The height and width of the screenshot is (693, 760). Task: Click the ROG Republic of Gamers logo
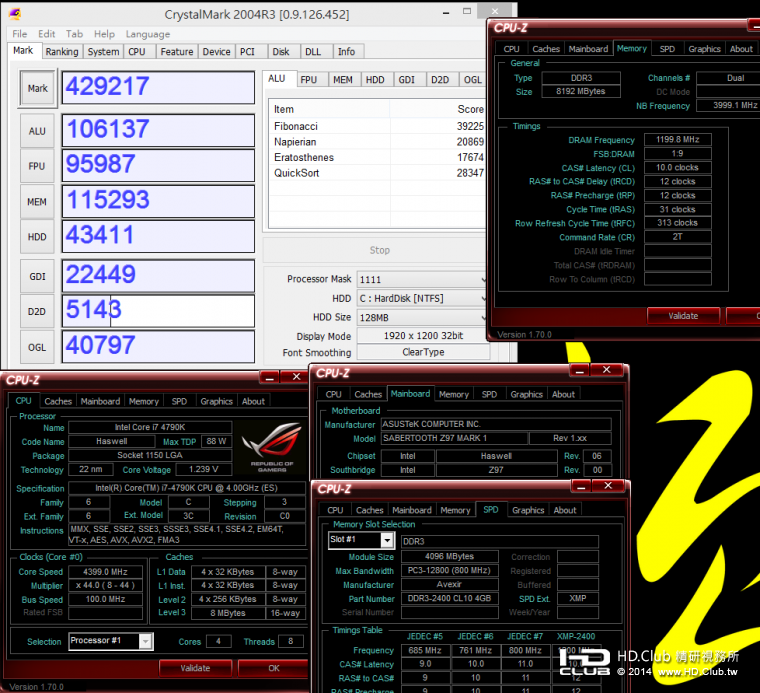point(272,445)
